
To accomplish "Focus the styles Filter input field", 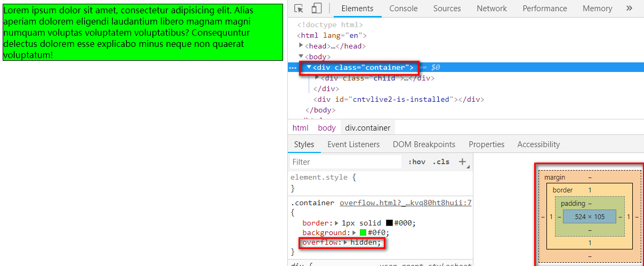I will (x=345, y=162).
